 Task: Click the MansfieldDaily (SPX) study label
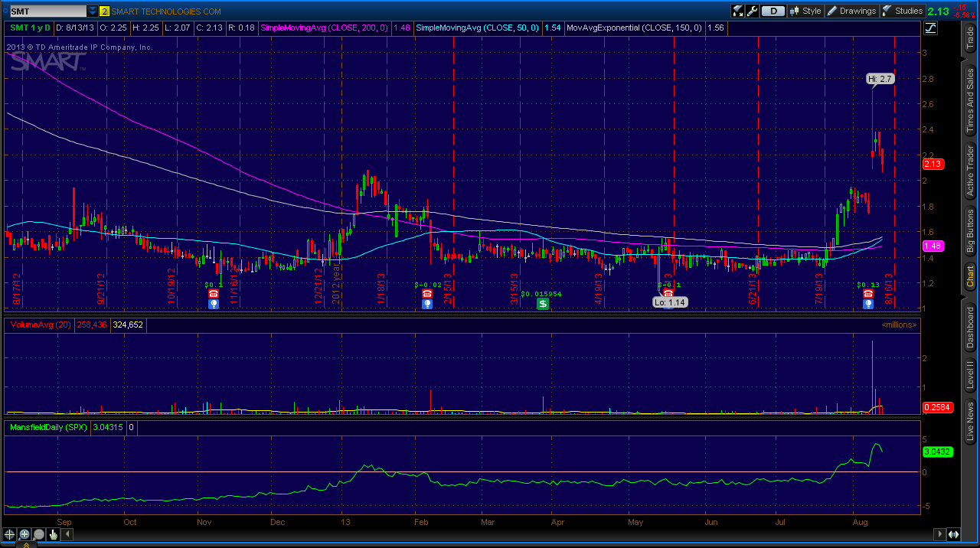(47, 427)
